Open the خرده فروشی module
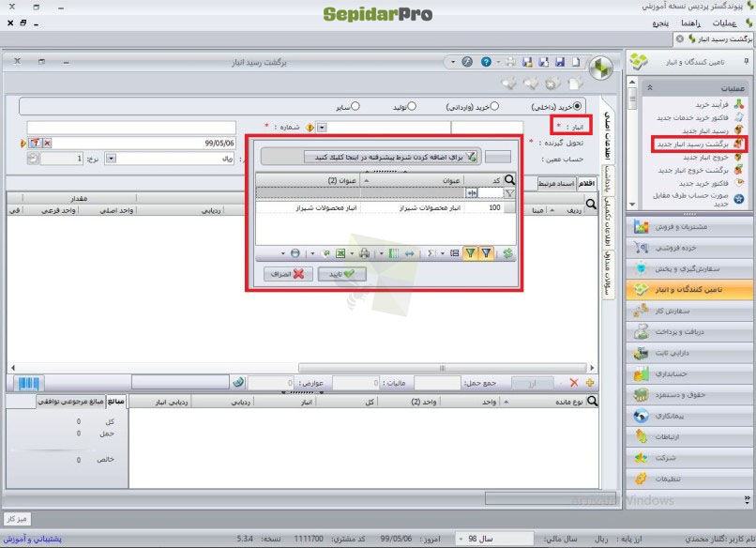Viewport: 756px width, 548px height. 689,248
